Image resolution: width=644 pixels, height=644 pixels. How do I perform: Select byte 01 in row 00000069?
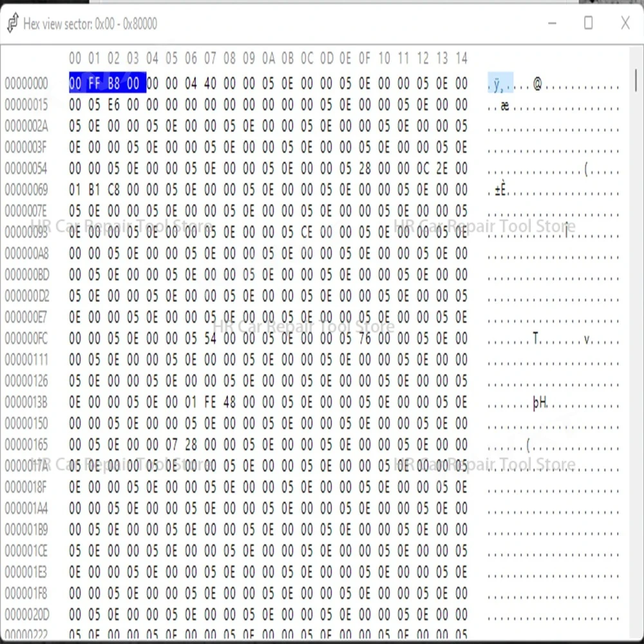coord(75,190)
